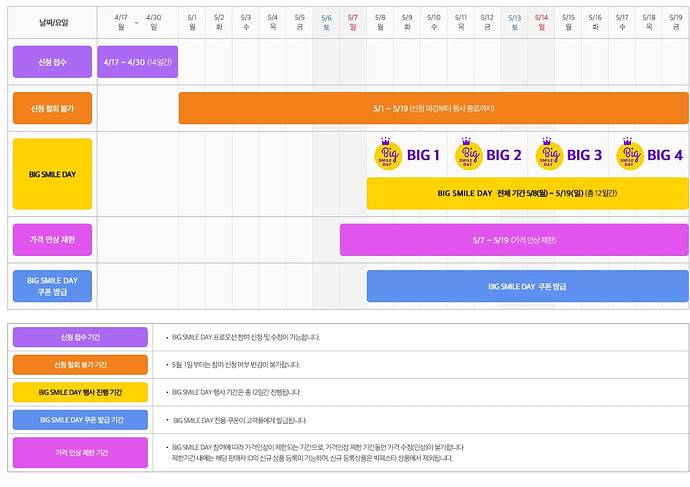
Task: Click the 날짜/요일 header cell
Action: coord(52,21)
